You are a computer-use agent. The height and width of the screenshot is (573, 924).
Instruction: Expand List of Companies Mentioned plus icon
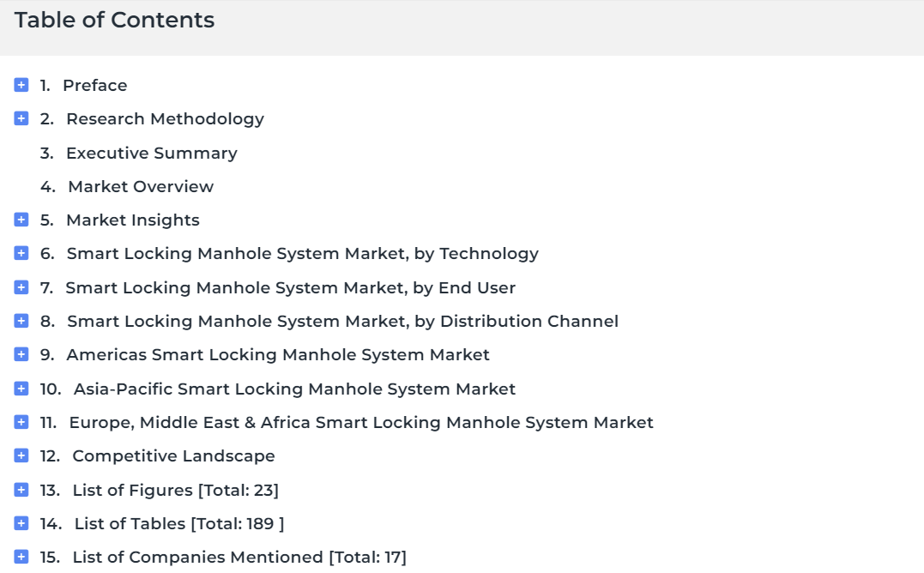(x=21, y=557)
